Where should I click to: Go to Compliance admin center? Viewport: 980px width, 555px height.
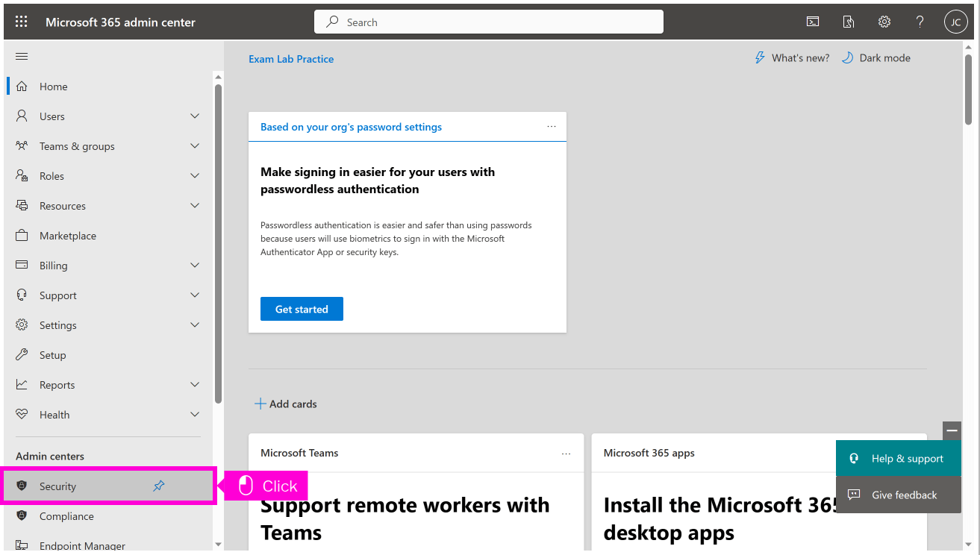[66, 516]
